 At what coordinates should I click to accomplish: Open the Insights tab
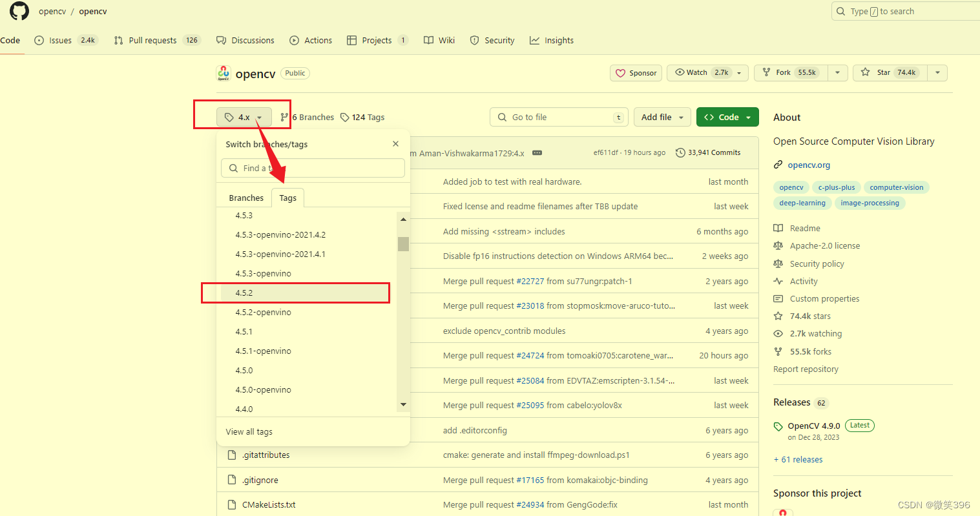[x=552, y=40]
